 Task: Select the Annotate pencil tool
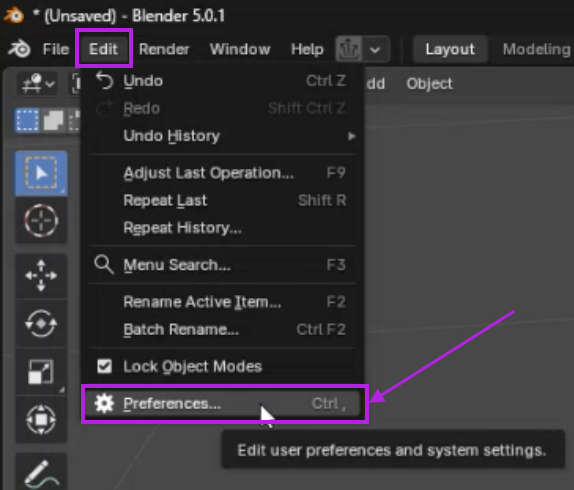pyautogui.click(x=41, y=472)
